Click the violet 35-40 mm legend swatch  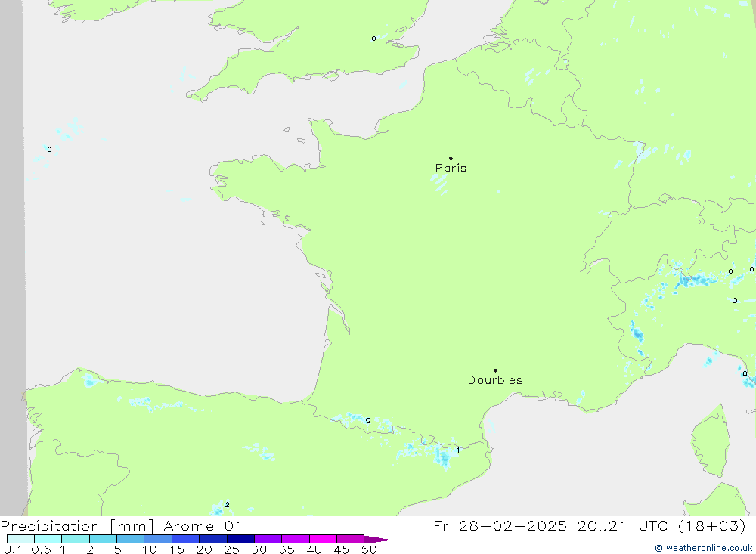tap(296, 539)
